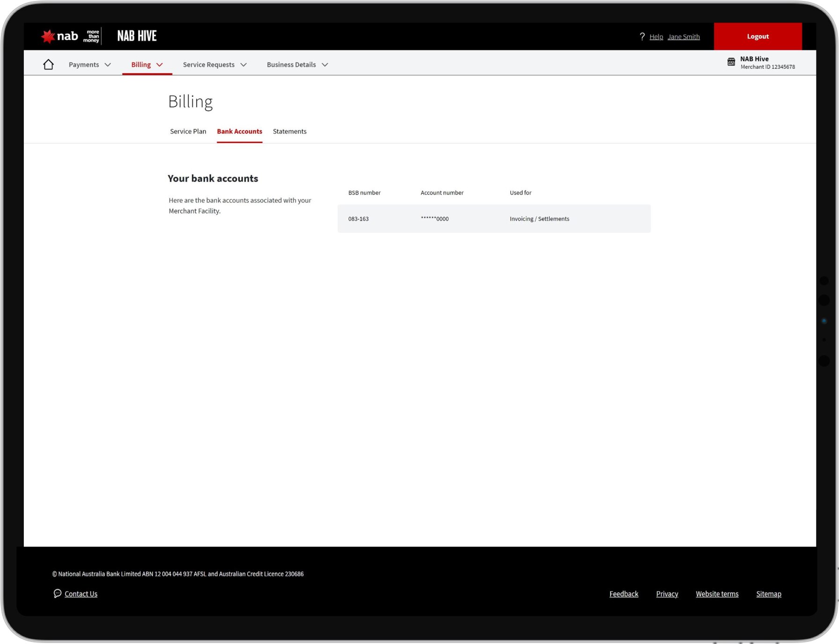Click the Website terms link
Screen dimensions: 839x644
717,594
